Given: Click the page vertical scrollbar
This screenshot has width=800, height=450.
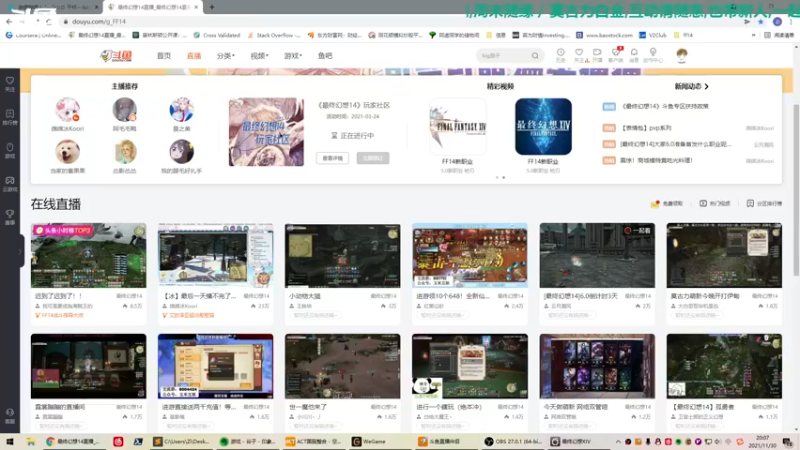Looking at the screenshot, I should pos(796,189).
